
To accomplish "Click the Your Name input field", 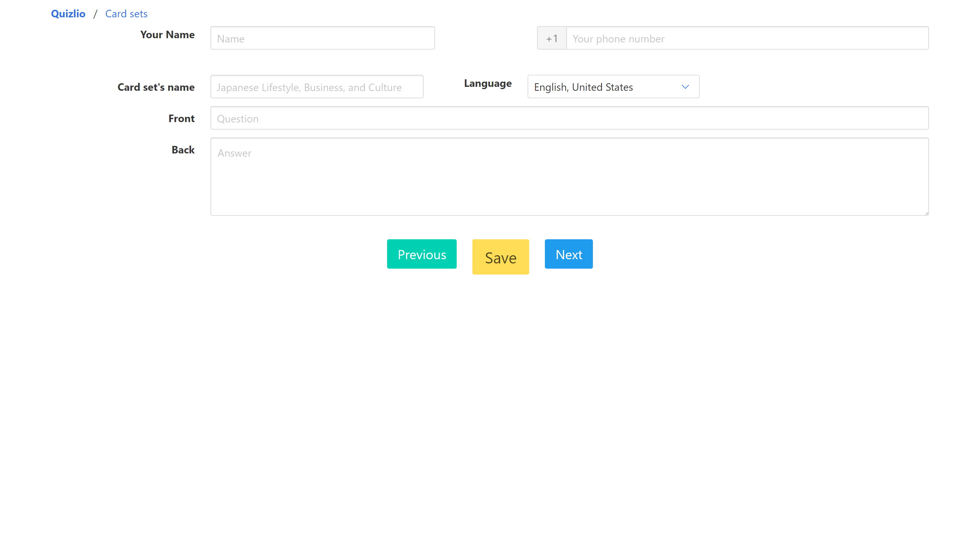I will coord(322,38).
